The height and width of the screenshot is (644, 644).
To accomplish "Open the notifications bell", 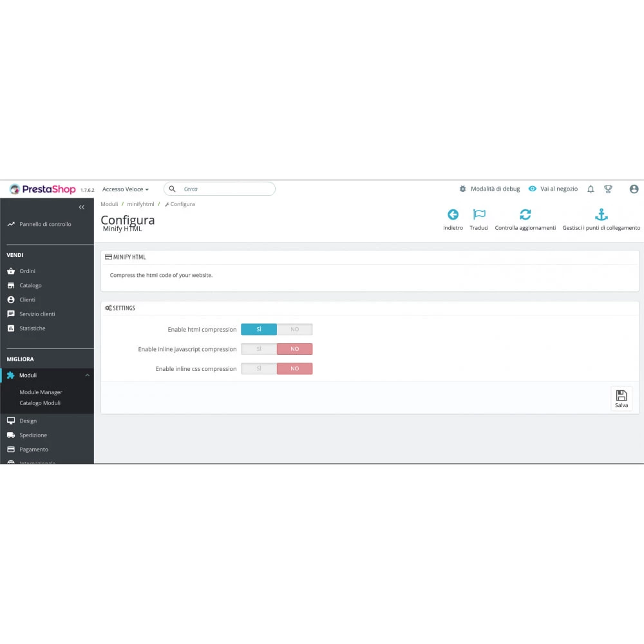I will [591, 189].
